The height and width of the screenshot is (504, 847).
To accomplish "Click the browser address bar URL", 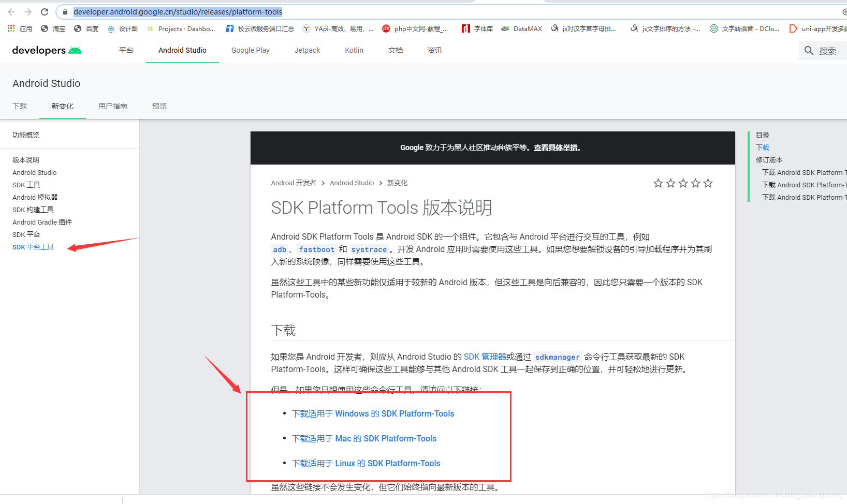I will click(178, 12).
